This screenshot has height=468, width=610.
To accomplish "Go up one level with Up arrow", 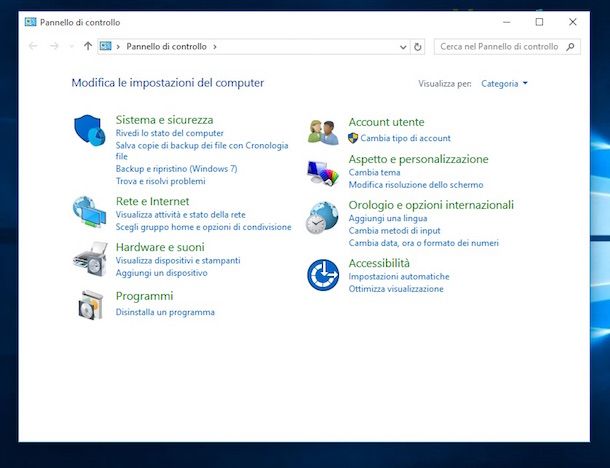I will pos(88,46).
